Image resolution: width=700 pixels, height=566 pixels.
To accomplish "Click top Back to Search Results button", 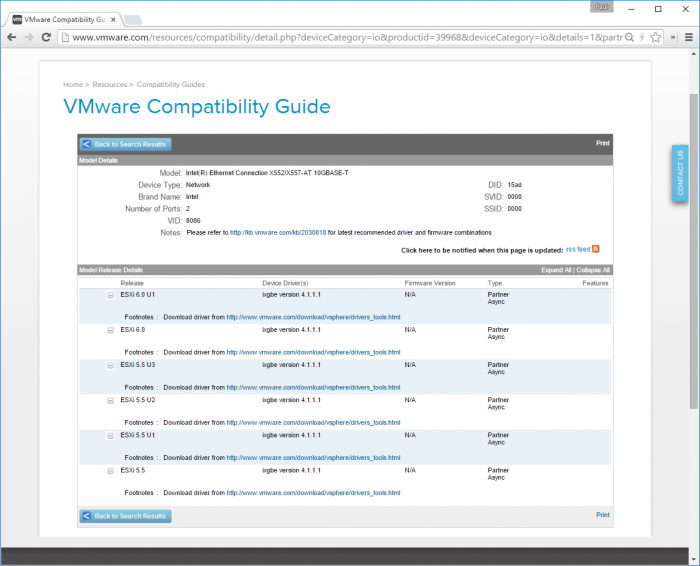I will [x=125, y=144].
